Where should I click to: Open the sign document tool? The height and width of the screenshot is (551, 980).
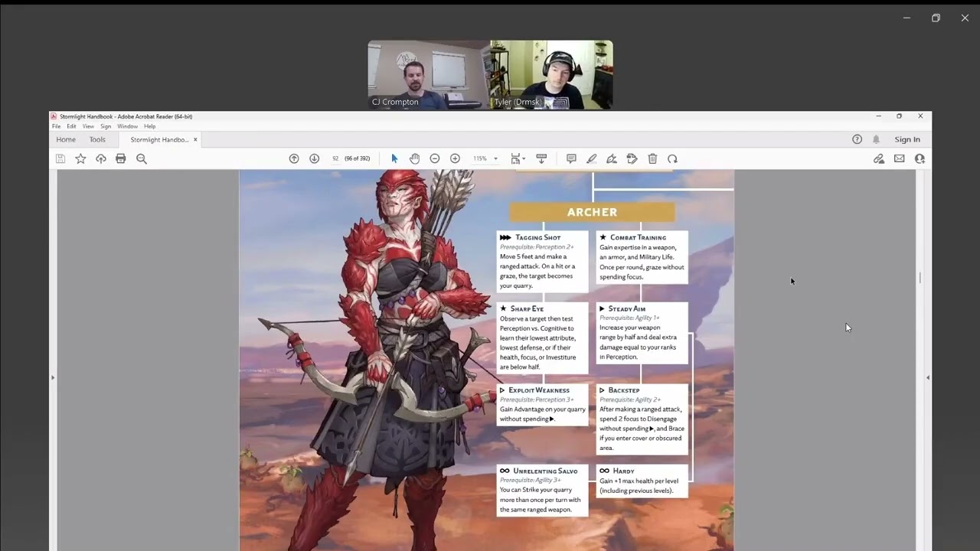point(612,158)
